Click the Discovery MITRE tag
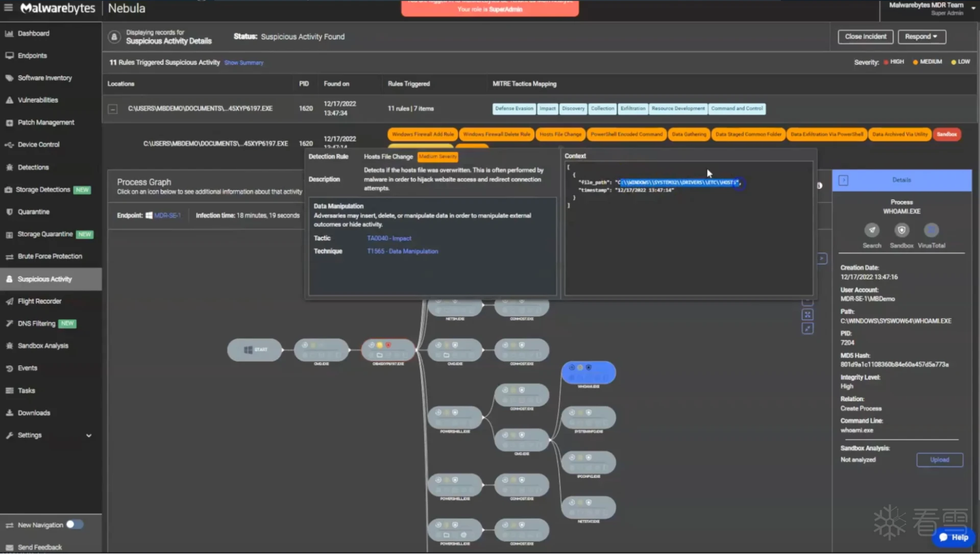The image size is (980, 554). 573,109
